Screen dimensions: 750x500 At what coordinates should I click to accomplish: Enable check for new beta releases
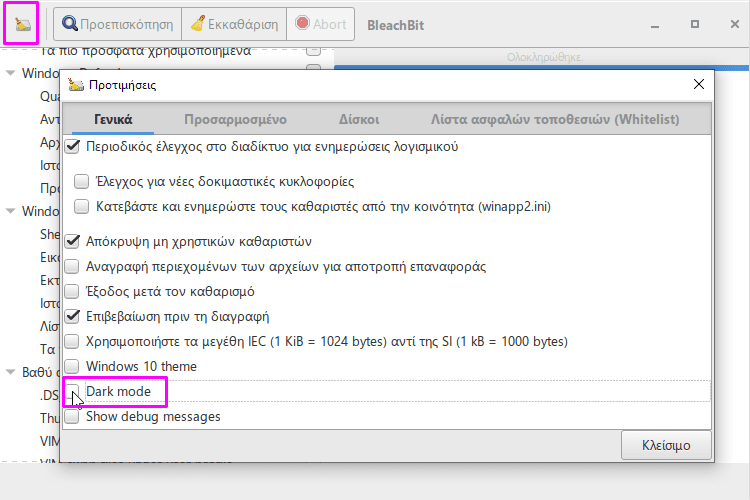(81, 181)
